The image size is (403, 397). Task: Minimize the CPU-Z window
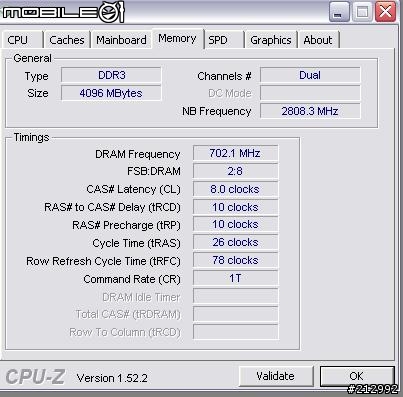[x=339, y=12]
